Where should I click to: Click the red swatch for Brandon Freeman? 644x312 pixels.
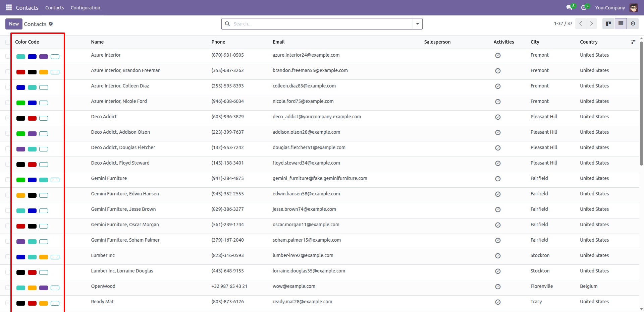click(x=21, y=72)
